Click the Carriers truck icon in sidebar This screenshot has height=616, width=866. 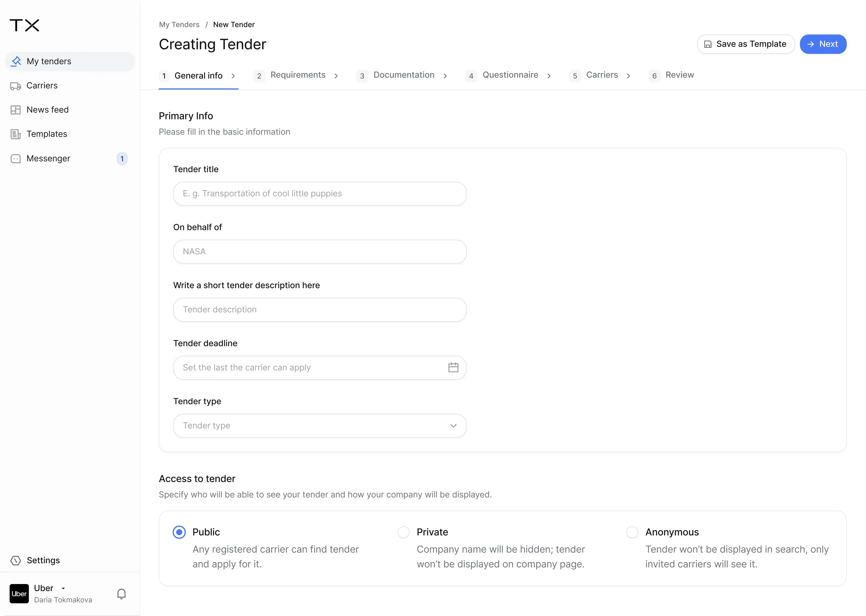(x=16, y=86)
